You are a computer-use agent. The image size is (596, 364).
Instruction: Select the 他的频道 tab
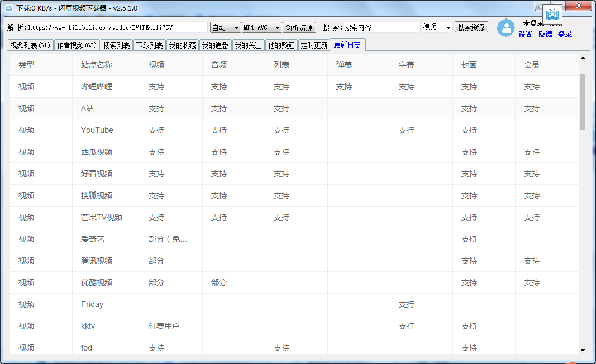282,45
